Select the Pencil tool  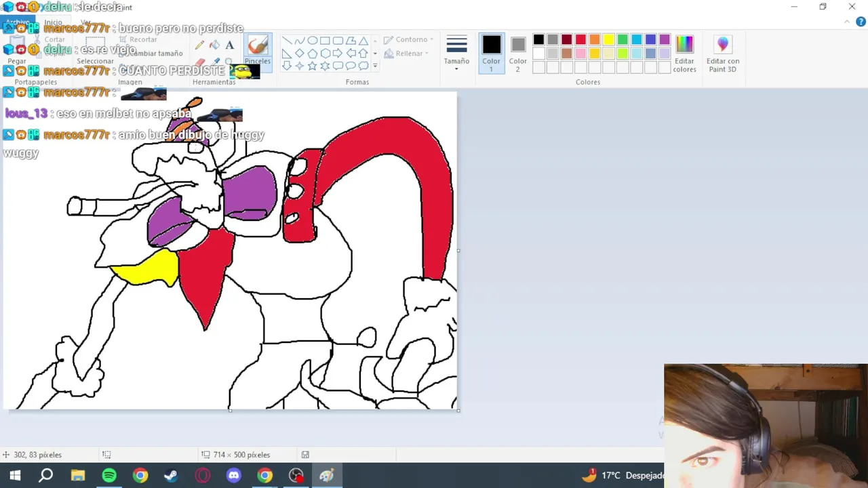(x=199, y=45)
